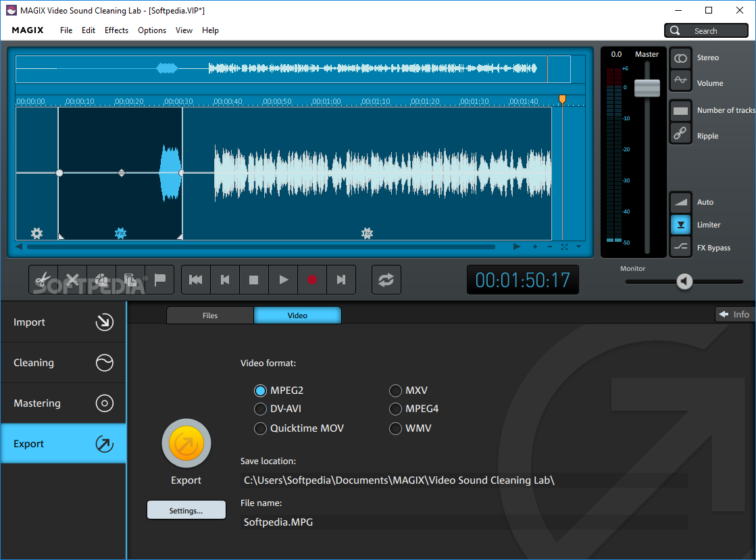Click the scroll right arrow of timeline
The width and height of the screenshot is (756, 560).
coord(517,247)
